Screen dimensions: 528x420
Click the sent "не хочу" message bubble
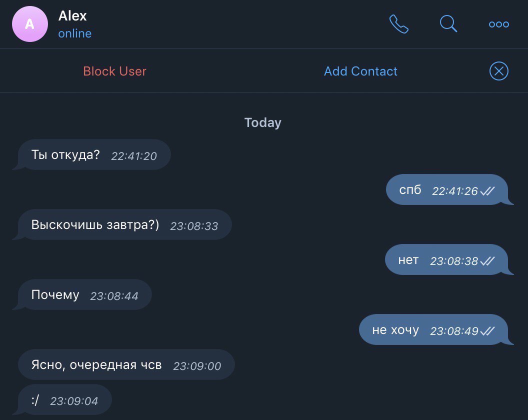pyautogui.click(x=395, y=330)
